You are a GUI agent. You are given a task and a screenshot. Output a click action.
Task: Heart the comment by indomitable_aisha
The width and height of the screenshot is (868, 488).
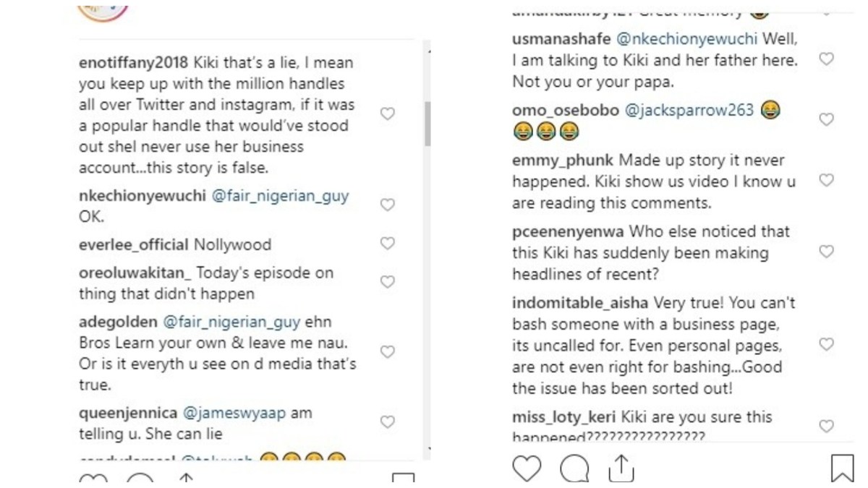pos(826,344)
